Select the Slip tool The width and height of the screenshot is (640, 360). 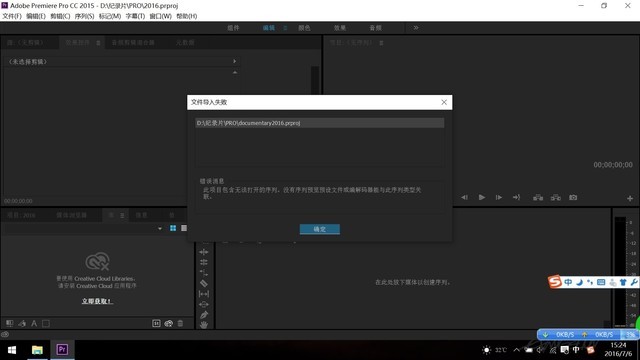click(x=204, y=294)
